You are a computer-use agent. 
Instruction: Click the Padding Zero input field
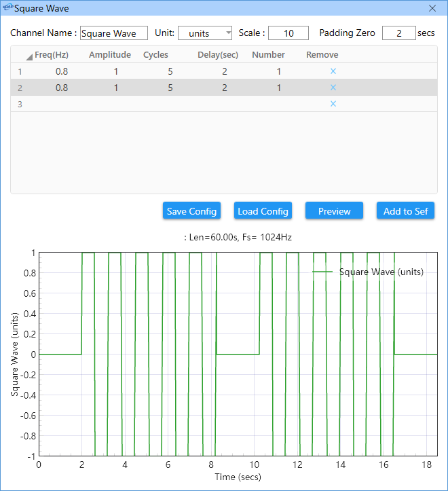pyautogui.click(x=399, y=33)
